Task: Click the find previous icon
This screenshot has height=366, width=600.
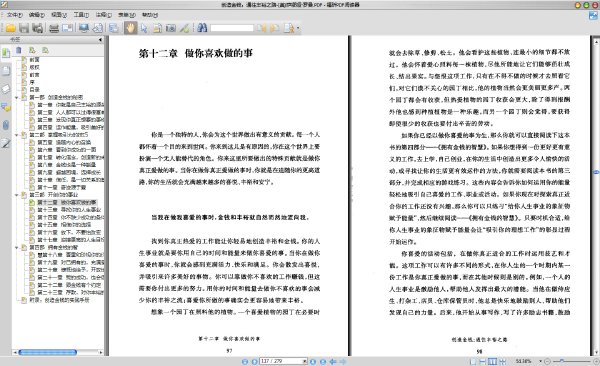Action: 261,28
